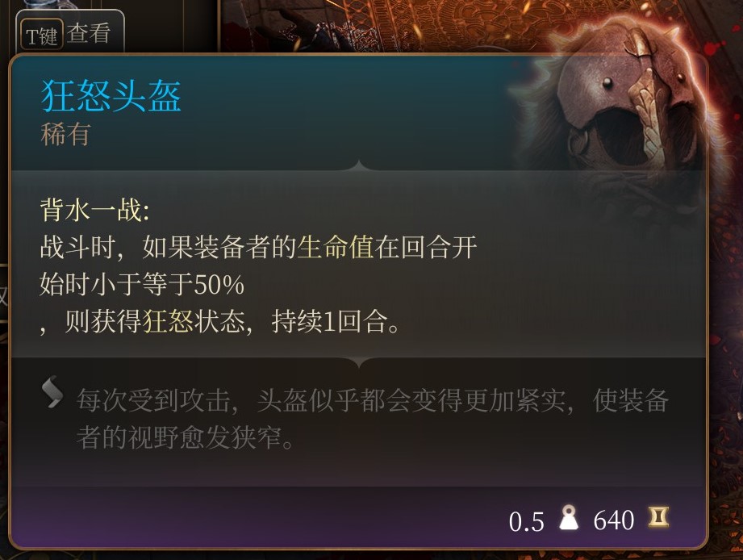This screenshot has width=743, height=560.
Task: Click the divider notch above the description
Action: [x=359, y=165]
